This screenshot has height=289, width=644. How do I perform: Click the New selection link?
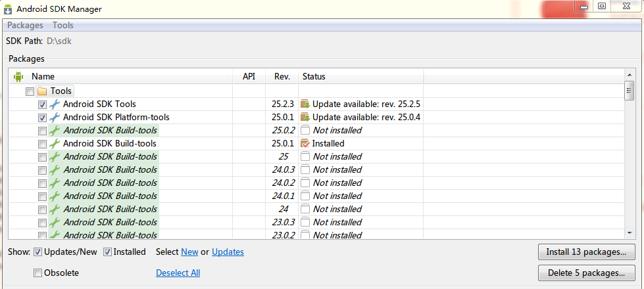(189, 252)
